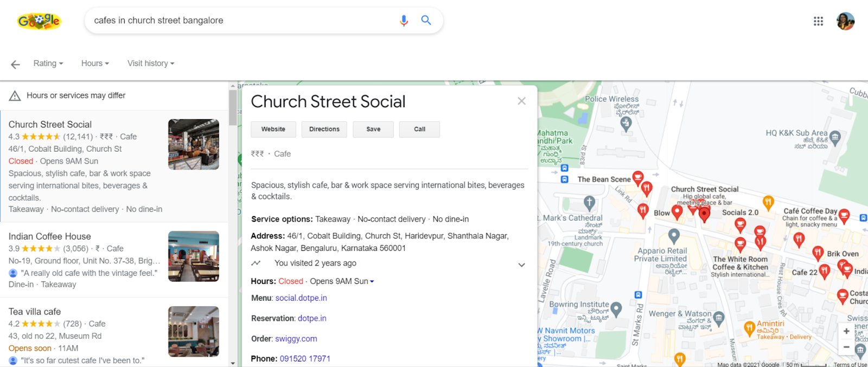This screenshot has height=367, width=868.
Task: Open the Google apps grid
Action: pyautogui.click(x=818, y=21)
